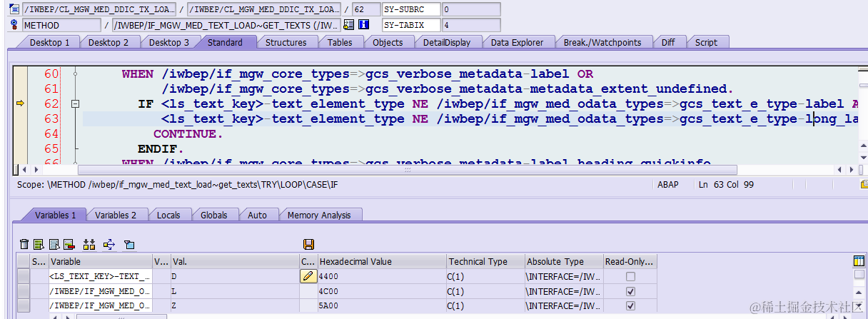Switch to Desktop 2 tab
868x319 pixels.
[x=108, y=42]
